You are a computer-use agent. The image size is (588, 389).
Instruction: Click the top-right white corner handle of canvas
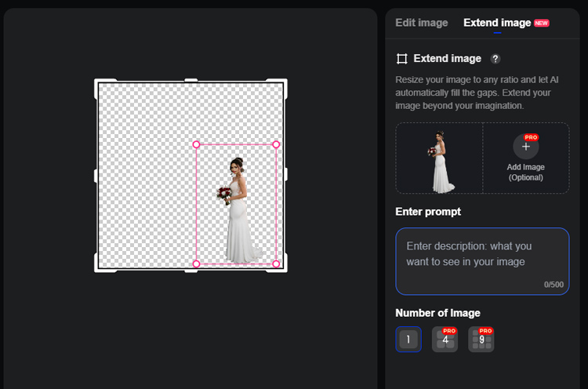285,82
